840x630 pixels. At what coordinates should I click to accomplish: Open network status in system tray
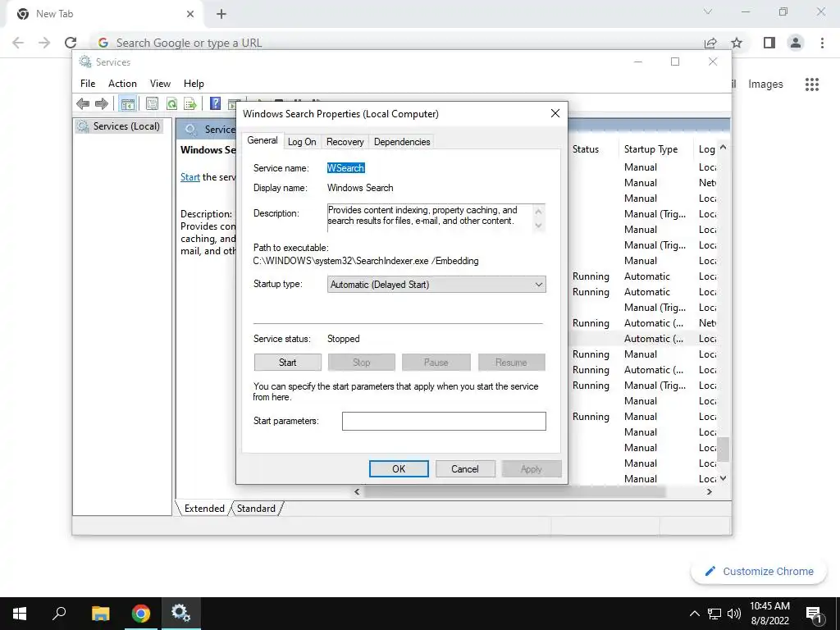pos(714,614)
